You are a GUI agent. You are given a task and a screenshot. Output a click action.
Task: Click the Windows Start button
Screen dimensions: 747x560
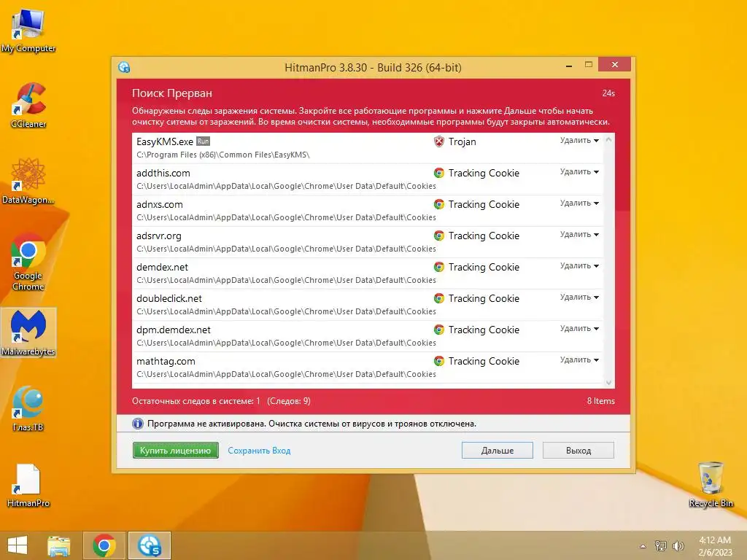point(18,545)
